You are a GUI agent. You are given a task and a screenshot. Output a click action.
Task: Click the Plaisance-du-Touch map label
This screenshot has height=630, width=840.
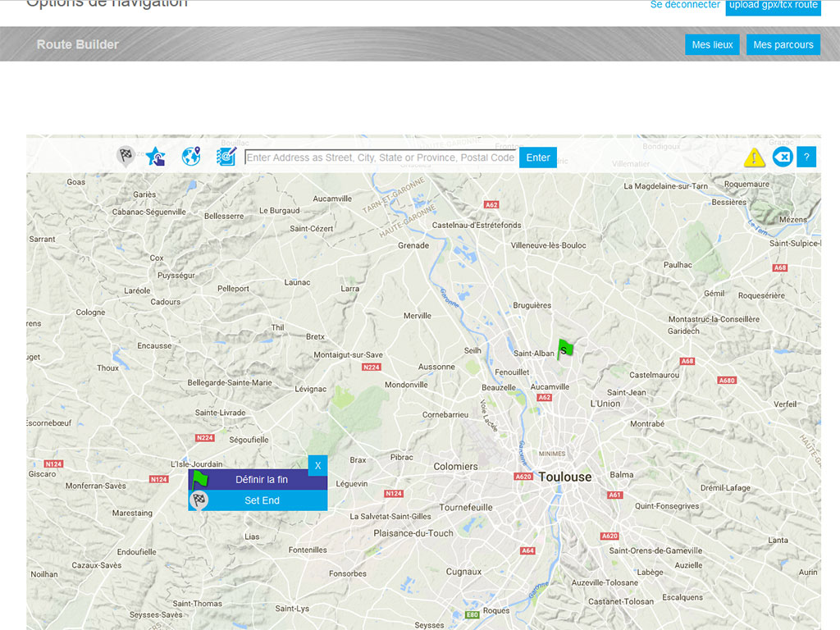[x=413, y=533]
